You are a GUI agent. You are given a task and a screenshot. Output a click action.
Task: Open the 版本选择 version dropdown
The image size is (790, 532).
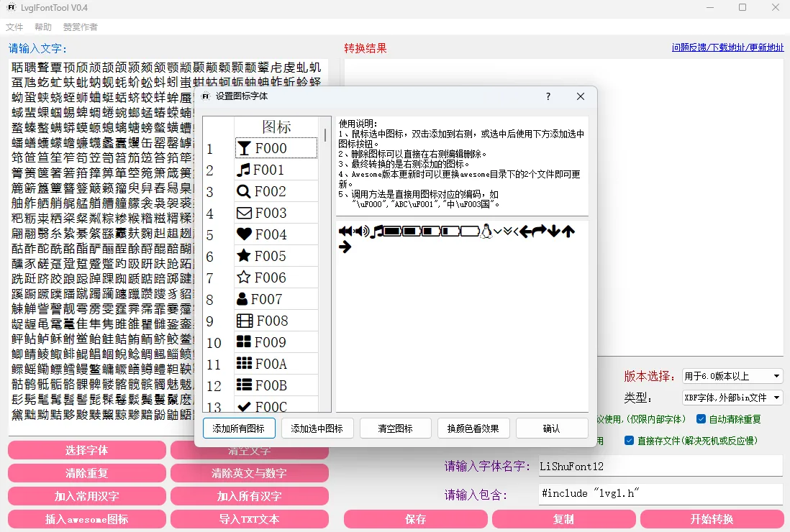[732, 375]
